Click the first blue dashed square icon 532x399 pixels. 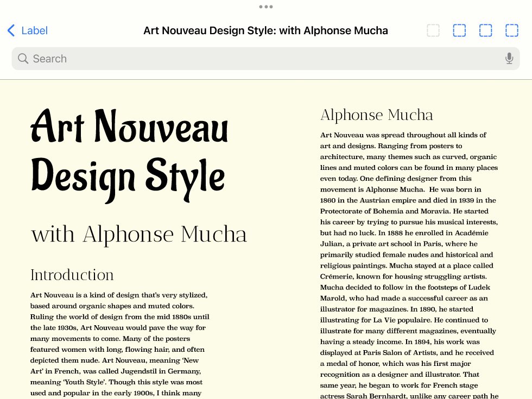[x=459, y=30]
